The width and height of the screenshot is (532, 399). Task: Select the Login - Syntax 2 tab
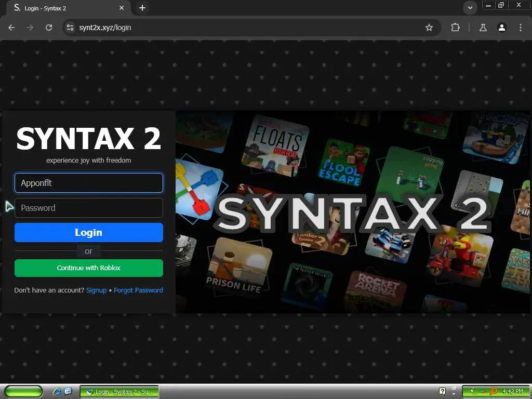tap(68, 8)
